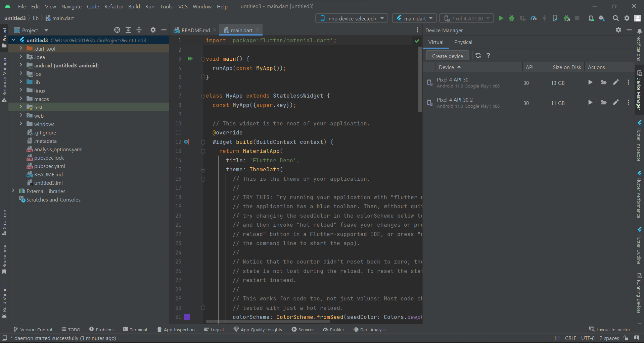Open Pixel 4 API 30 target dropdown
644x343 pixels.
click(x=467, y=18)
